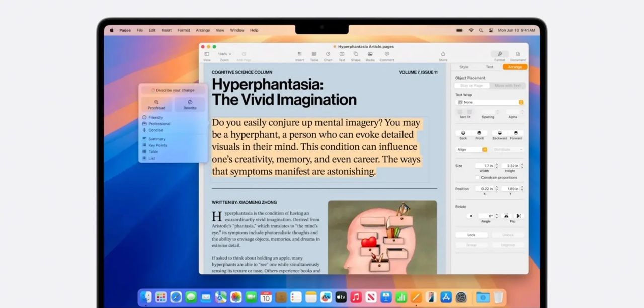Lock the selected object
644x308 pixels.
click(x=471, y=234)
